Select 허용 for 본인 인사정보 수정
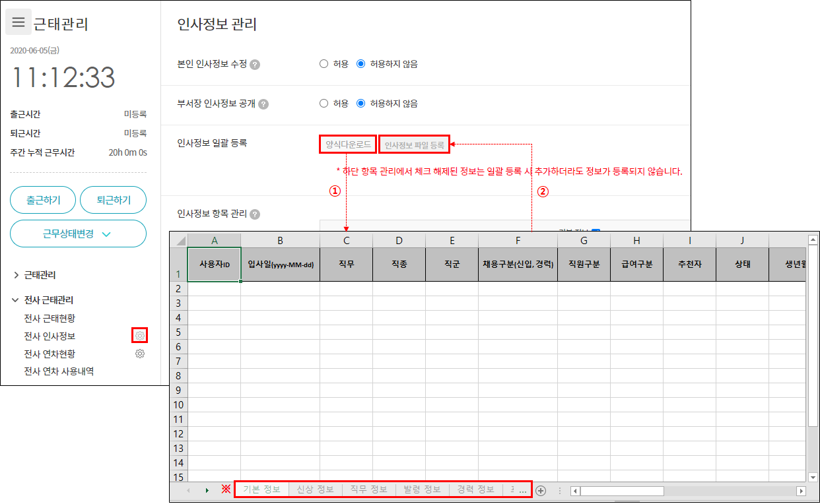The width and height of the screenshot is (820, 504). point(324,64)
